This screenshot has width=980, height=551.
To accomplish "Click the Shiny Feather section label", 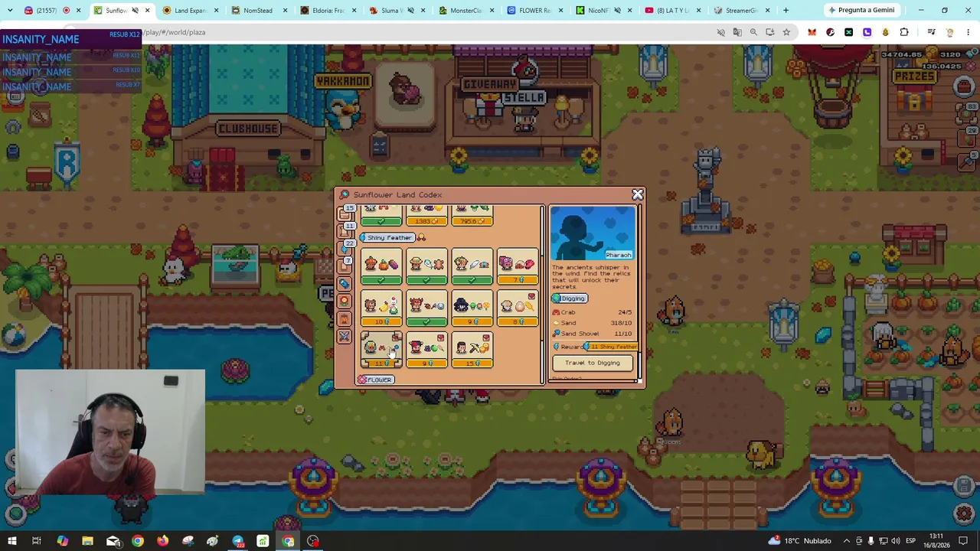I will (x=388, y=237).
